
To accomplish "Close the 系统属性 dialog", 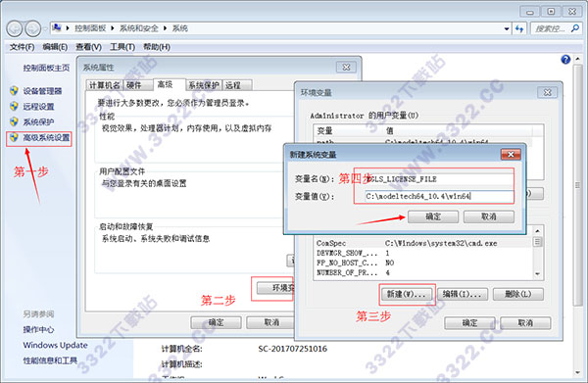I will pyautogui.click(x=346, y=67).
